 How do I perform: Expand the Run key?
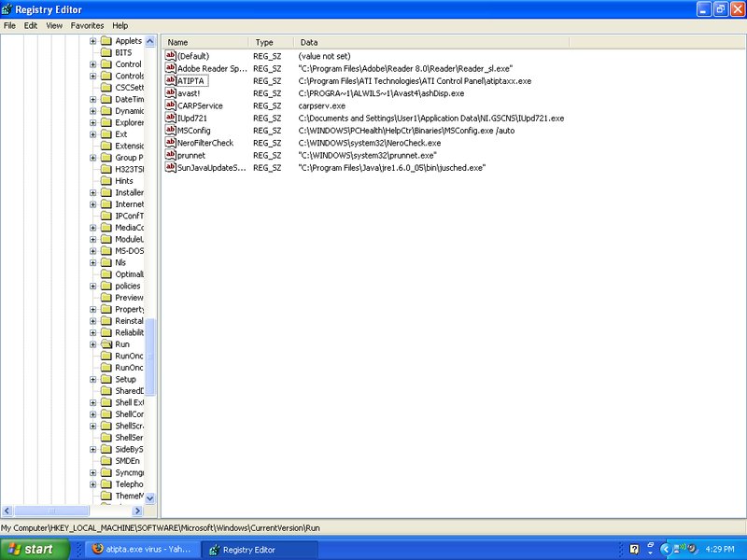(92, 343)
